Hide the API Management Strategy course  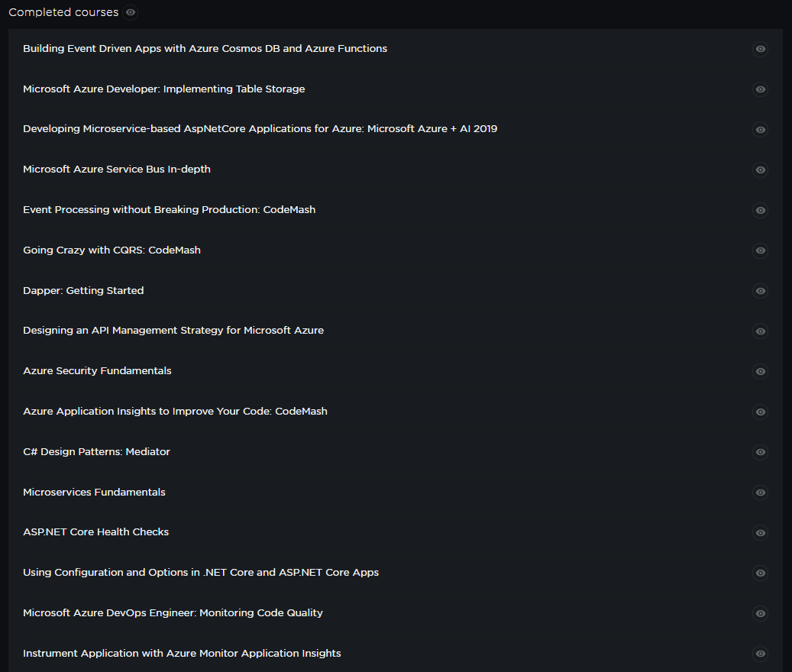760,331
